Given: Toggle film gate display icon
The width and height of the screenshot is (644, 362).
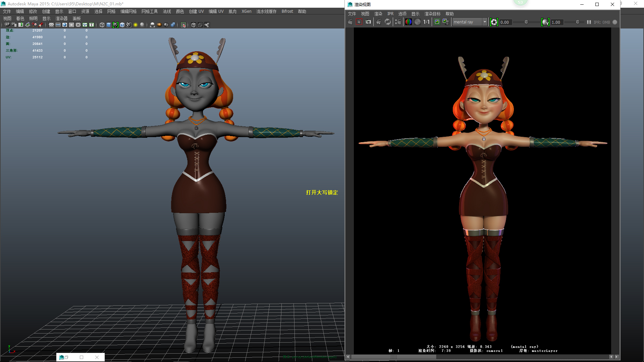Looking at the screenshot, I should (58, 25).
